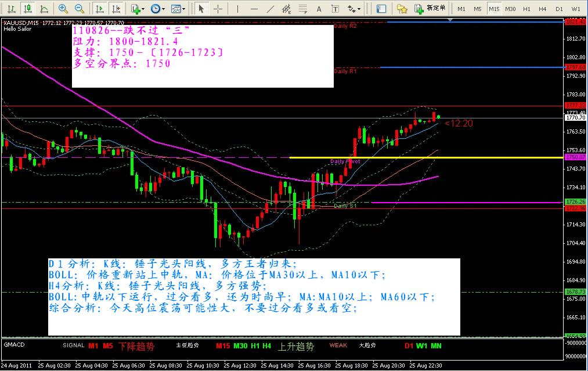
Task: Select the text annotation tool
Action: (319, 9)
